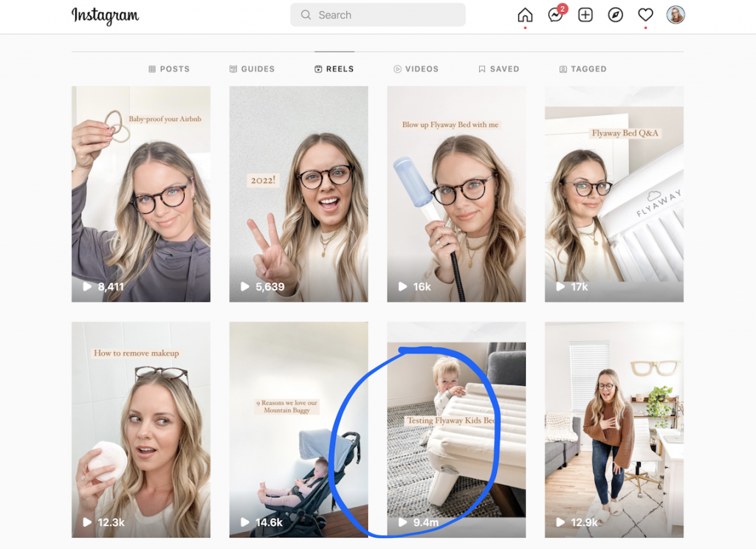Switch to the Videos tab
This screenshot has width=756, height=549.
tap(416, 69)
